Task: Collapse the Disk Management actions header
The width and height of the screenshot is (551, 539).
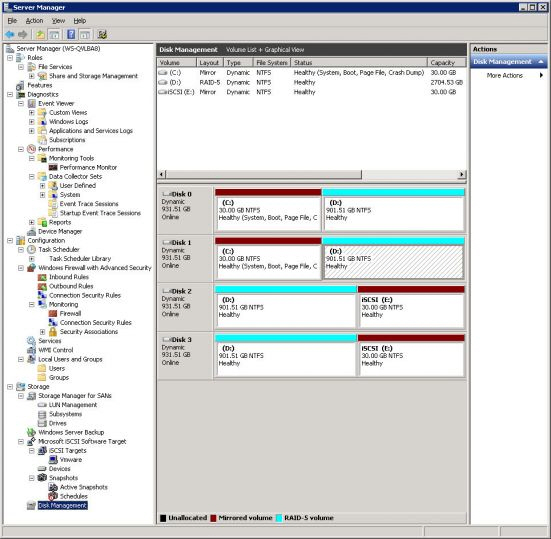Action: point(541,62)
